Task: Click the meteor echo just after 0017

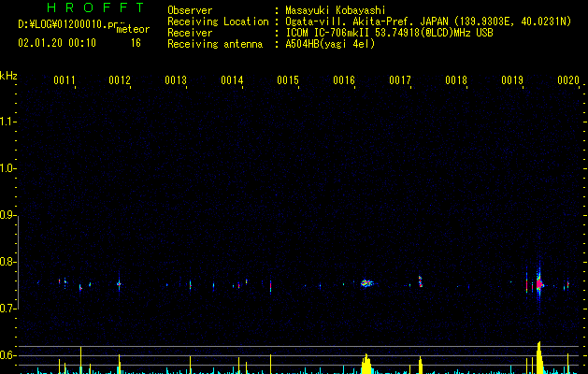Action: [x=421, y=281]
